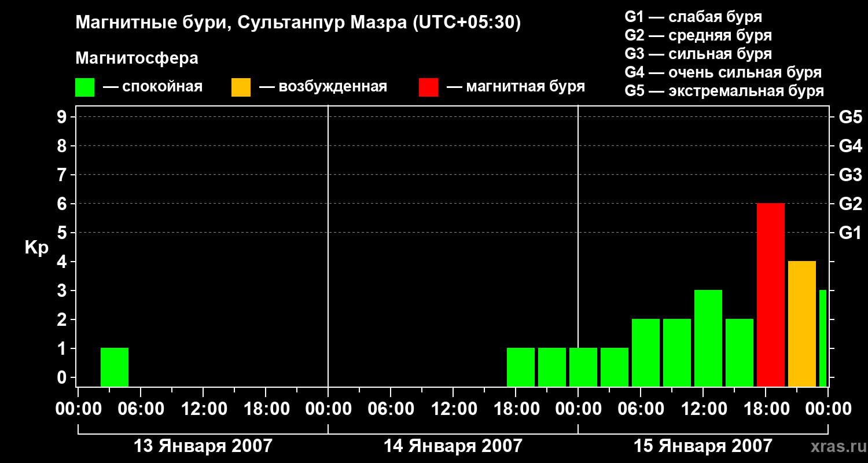
Task: Click the 'Магнитосфера' legend heading
Action: point(137,58)
